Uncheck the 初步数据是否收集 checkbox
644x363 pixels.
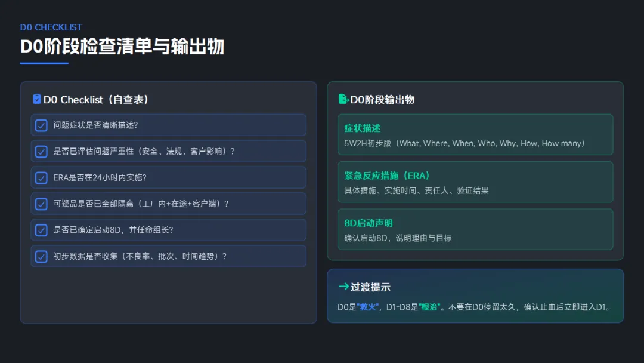click(41, 256)
